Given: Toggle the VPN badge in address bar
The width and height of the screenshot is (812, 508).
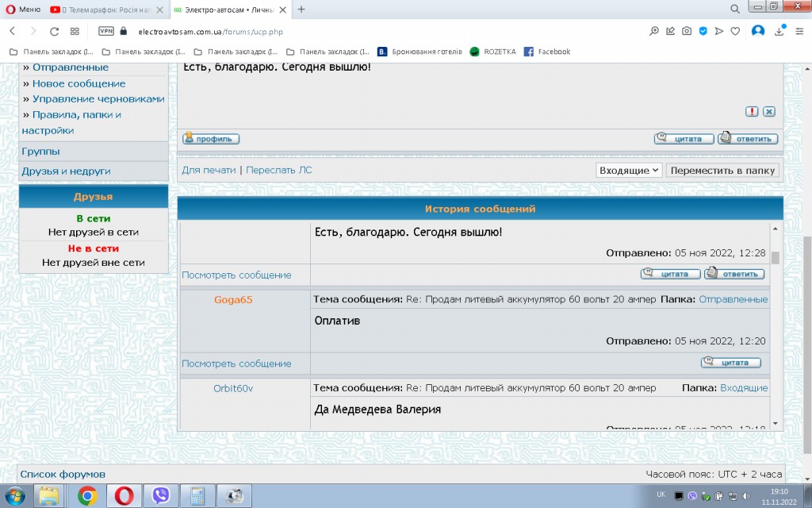Looking at the screenshot, I should [105, 32].
